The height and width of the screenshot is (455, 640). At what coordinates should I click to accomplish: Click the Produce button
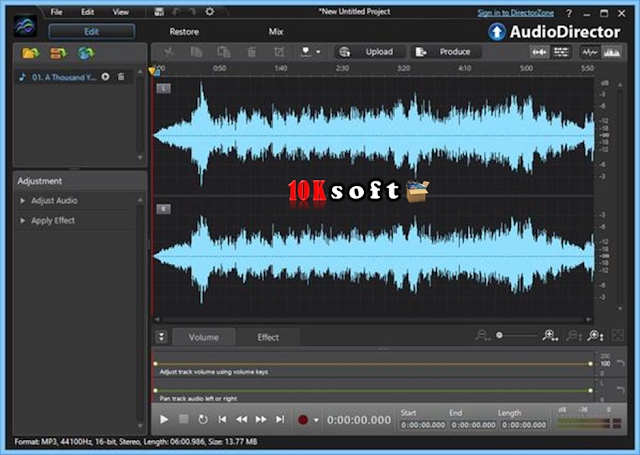click(445, 52)
